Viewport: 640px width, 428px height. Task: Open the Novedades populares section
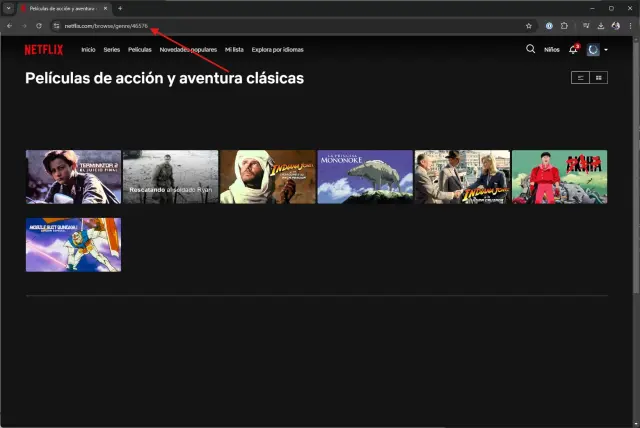point(188,49)
